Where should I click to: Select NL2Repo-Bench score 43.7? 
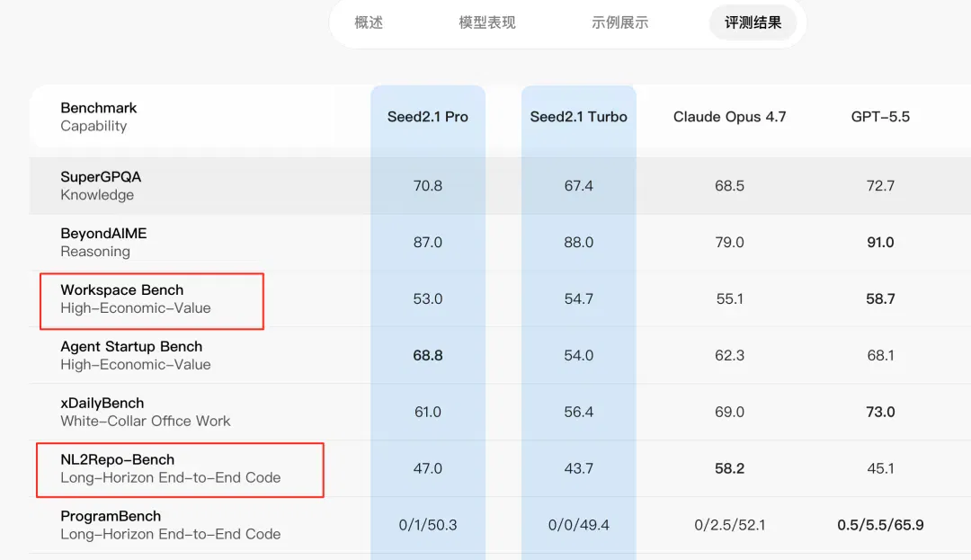click(x=578, y=469)
